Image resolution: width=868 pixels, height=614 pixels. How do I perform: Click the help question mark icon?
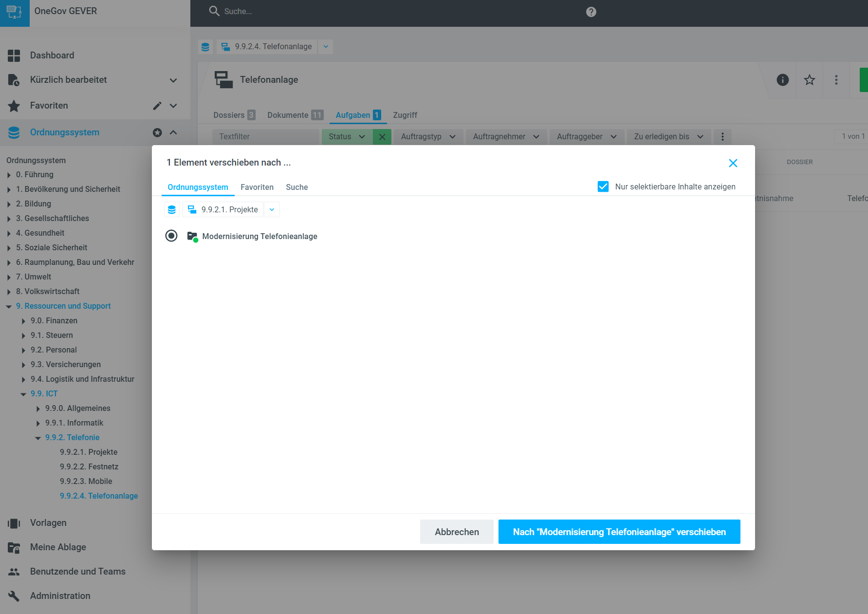tap(591, 12)
